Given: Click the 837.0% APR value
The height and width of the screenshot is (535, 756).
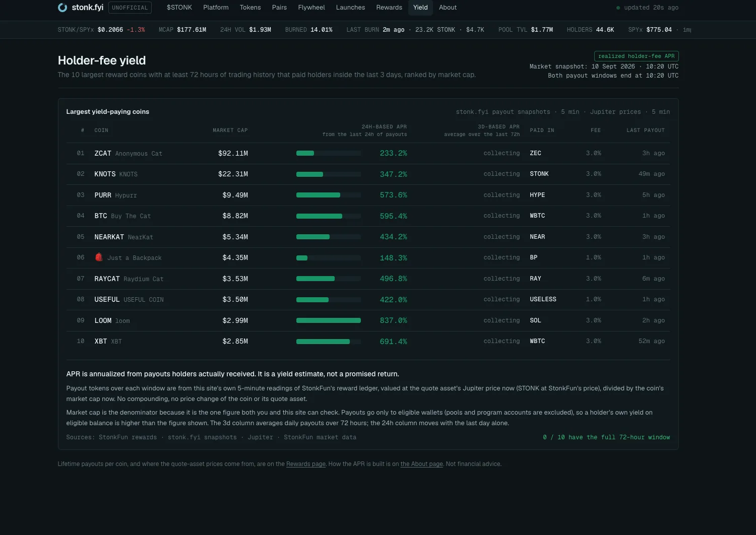Looking at the screenshot, I should [x=393, y=320].
